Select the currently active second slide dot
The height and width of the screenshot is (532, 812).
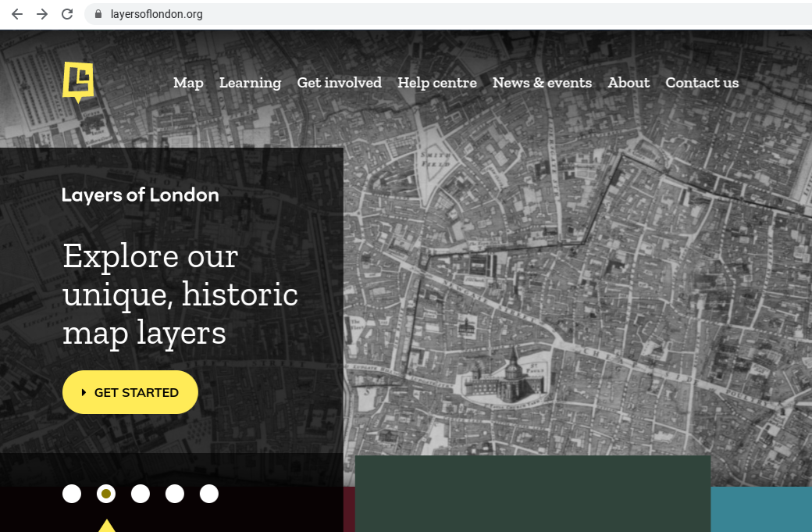pyautogui.click(x=106, y=494)
